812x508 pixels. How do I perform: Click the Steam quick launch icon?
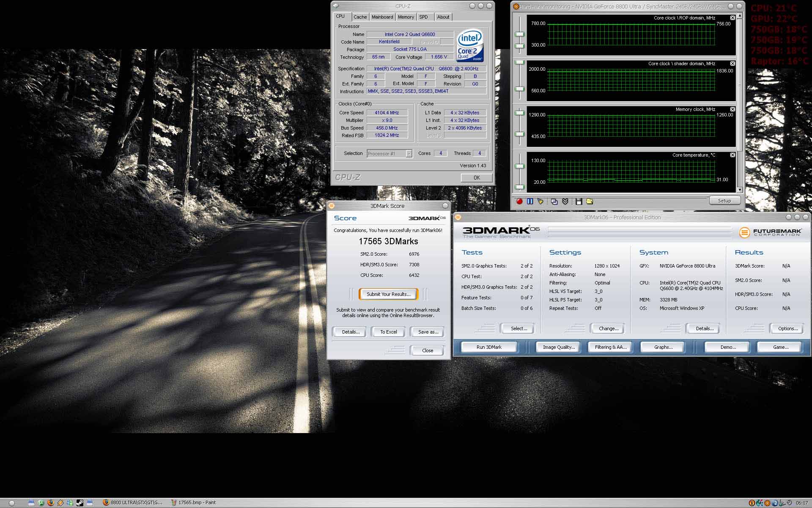[x=80, y=503]
